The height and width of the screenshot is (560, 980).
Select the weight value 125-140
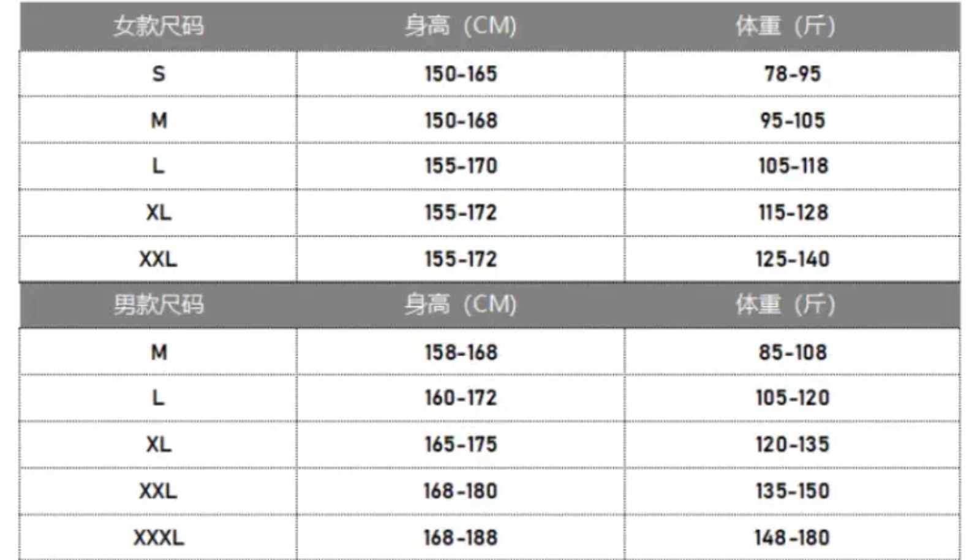pos(792,259)
